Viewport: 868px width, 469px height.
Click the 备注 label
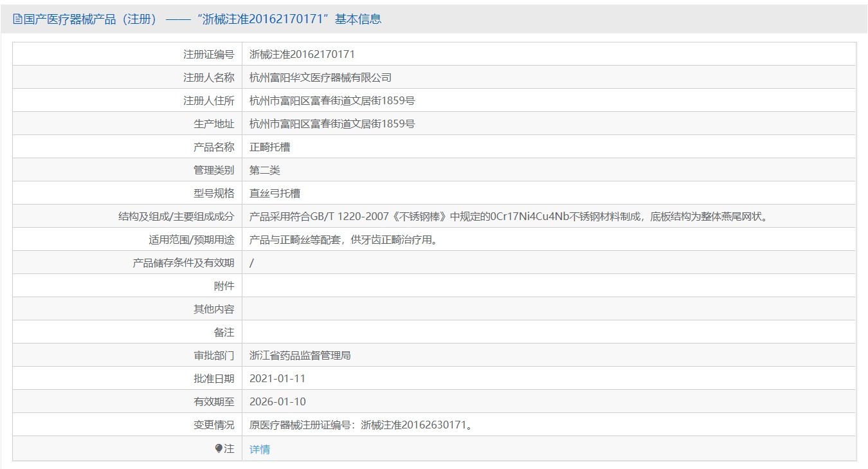click(x=224, y=332)
